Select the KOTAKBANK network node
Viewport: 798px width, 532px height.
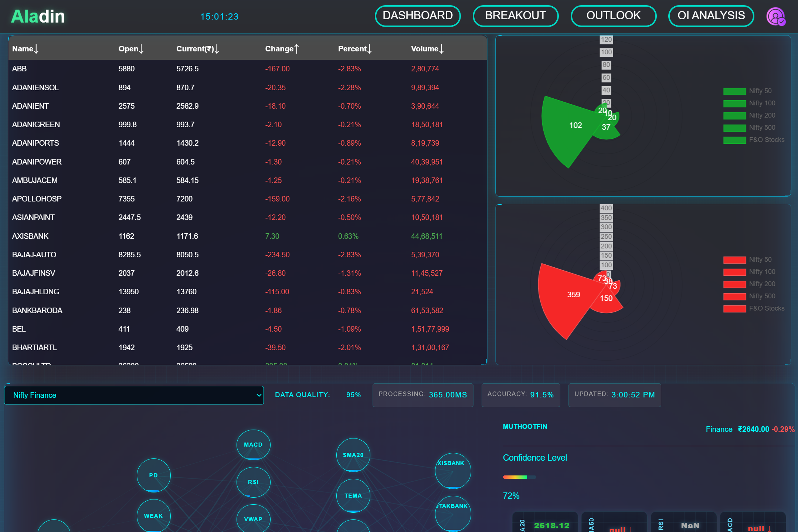pos(453,514)
